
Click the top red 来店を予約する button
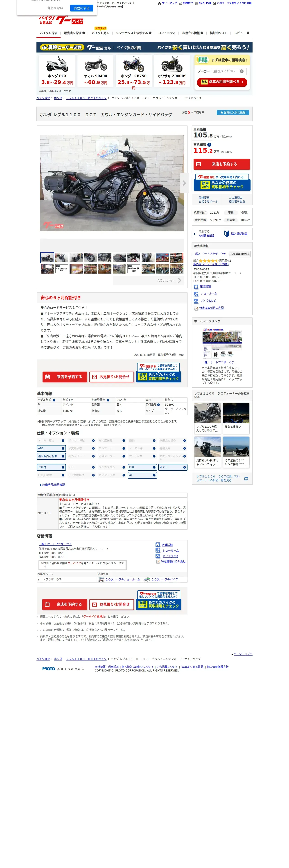click(221, 164)
